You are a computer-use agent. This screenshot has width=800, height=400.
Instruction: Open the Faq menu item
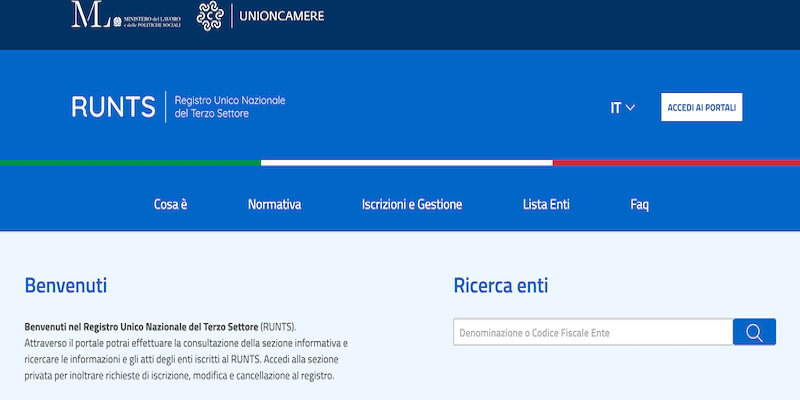(x=639, y=205)
